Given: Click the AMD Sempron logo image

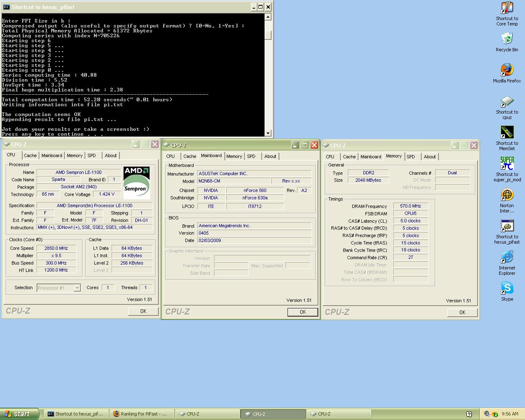Looking at the screenshot, I should click(137, 183).
